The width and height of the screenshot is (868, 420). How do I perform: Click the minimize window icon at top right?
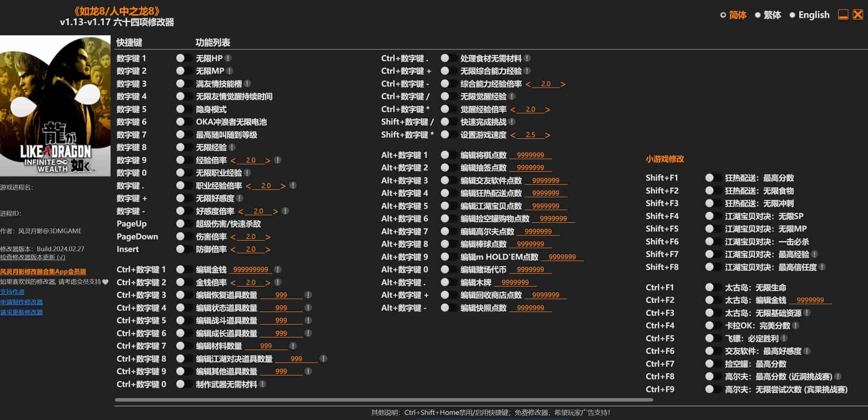pyautogui.click(x=843, y=15)
